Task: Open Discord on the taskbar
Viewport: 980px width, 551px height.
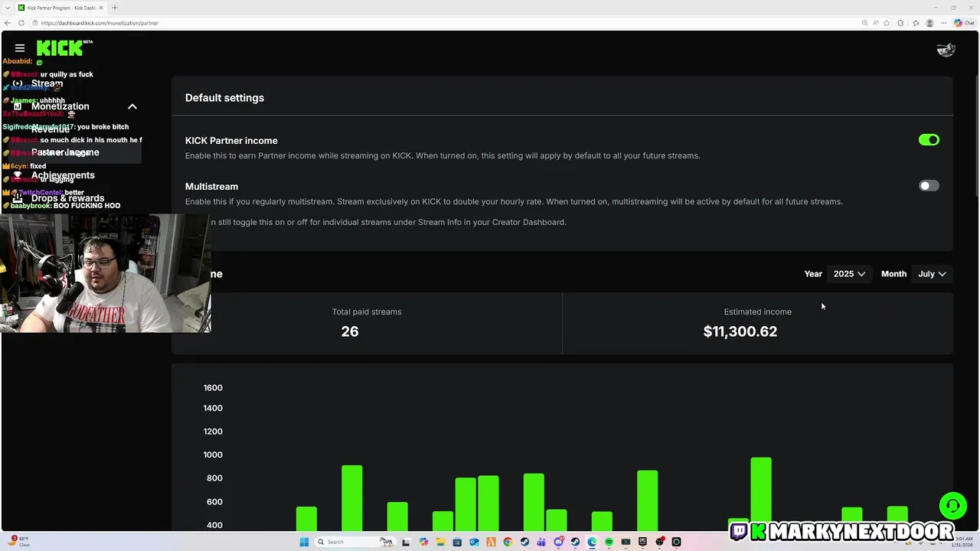Action: click(559, 542)
